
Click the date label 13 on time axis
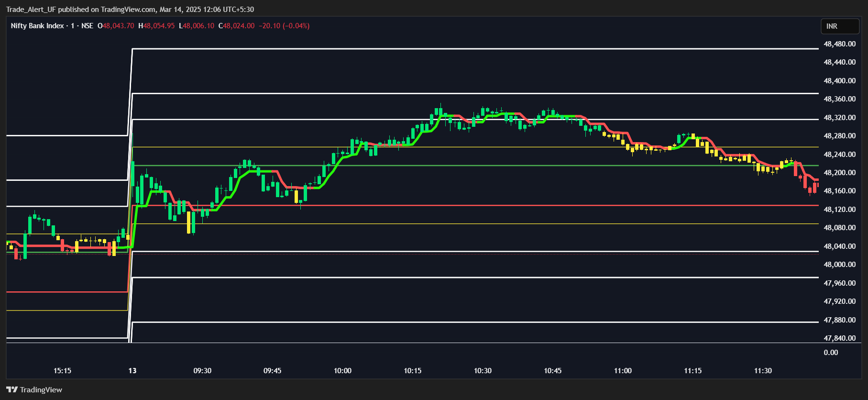pyautogui.click(x=132, y=371)
